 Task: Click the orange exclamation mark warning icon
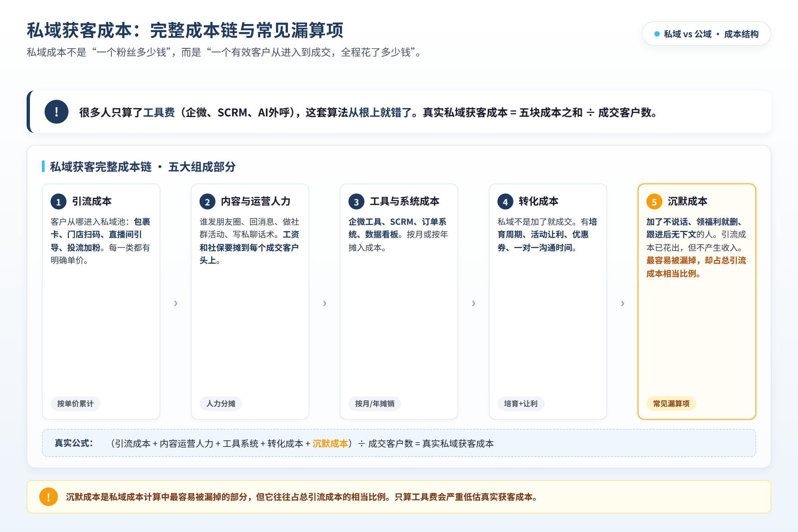tap(49, 497)
